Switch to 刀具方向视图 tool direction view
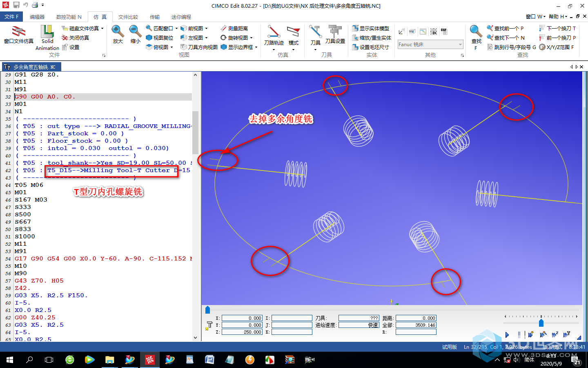Screen dimensions: 588x368 point(199,47)
